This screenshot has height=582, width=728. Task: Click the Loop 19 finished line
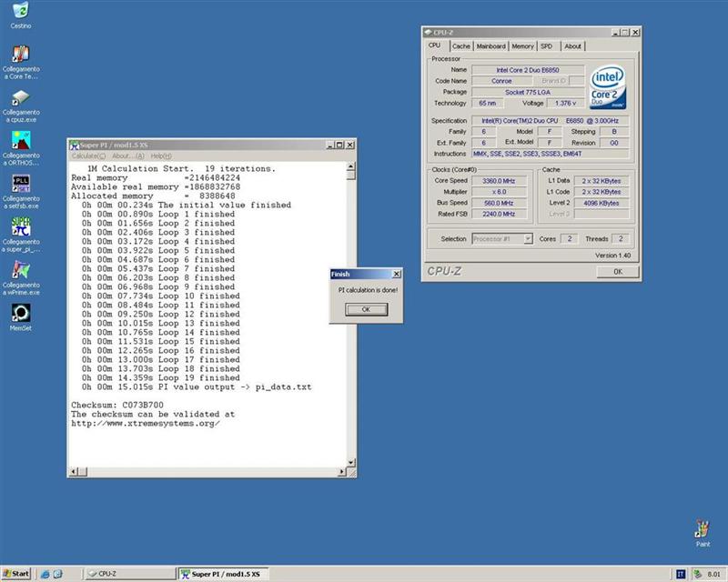pos(161,377)
